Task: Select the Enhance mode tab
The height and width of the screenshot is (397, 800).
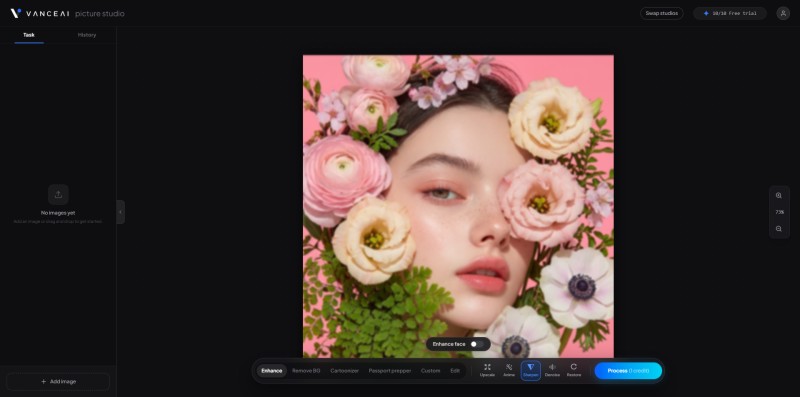Action: pos(271,370)
